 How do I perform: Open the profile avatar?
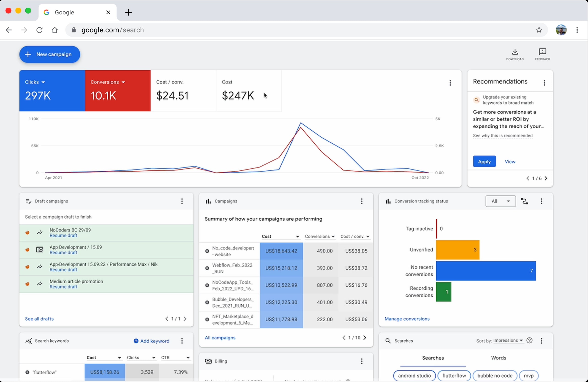coord(561,30)
